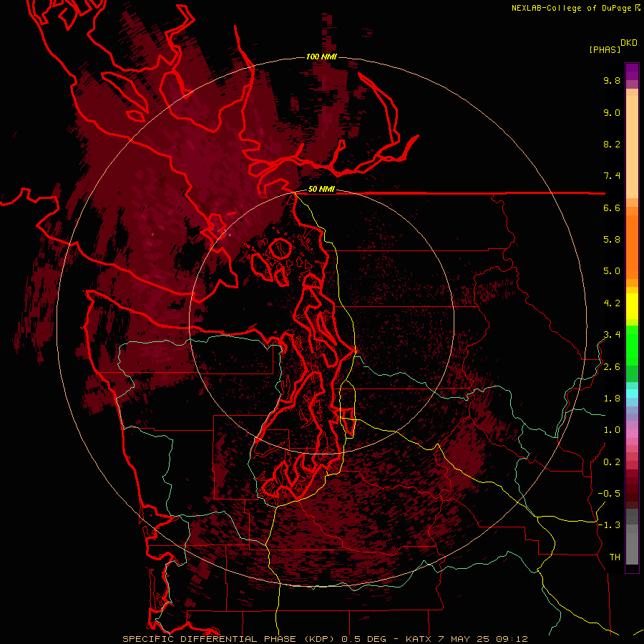Click the 7.4 legend value
This screenshot has height=644, width=644.
612,176
